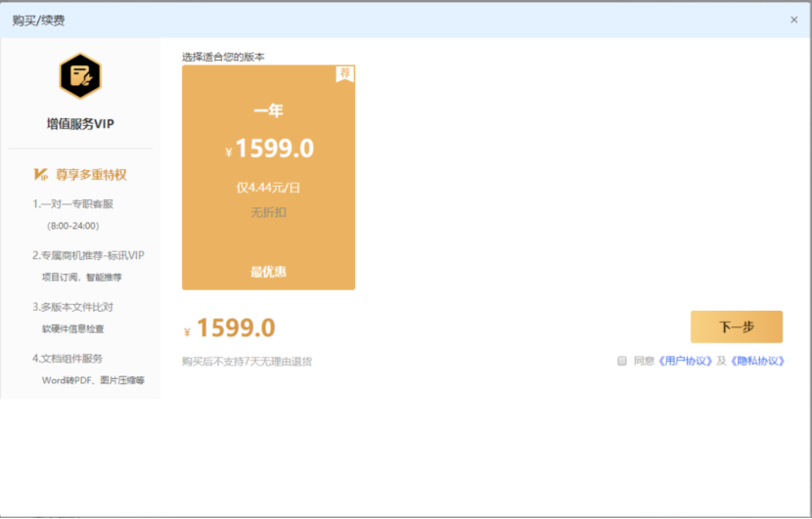Check the 同意 agreement checkbox
Screen dimensions: 812x519
pyautogui.click(x=621, y=361)
